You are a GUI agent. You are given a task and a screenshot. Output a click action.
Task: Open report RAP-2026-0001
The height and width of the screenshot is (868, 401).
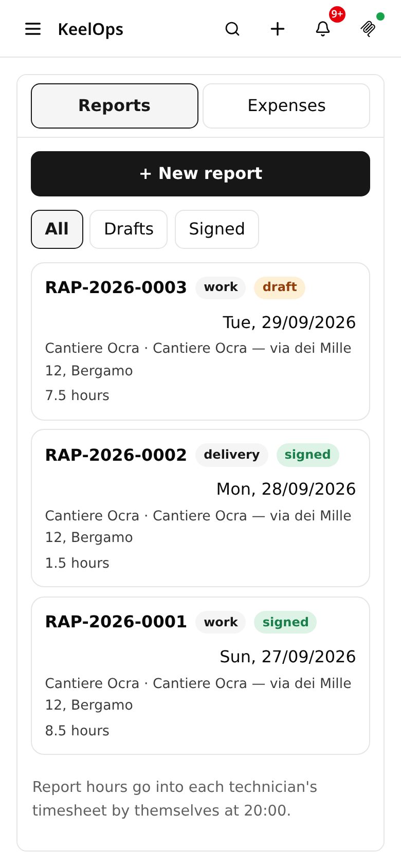tap(200, 676)
